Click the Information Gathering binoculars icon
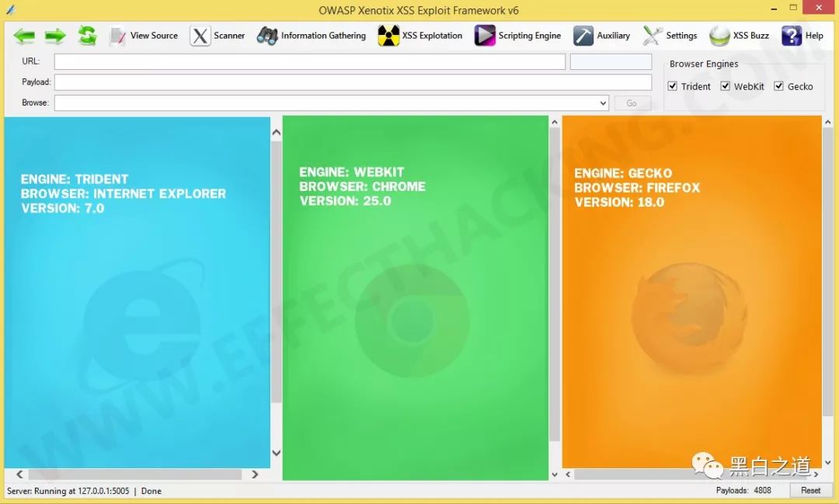 pyautogui.click(x=267, y=36)
